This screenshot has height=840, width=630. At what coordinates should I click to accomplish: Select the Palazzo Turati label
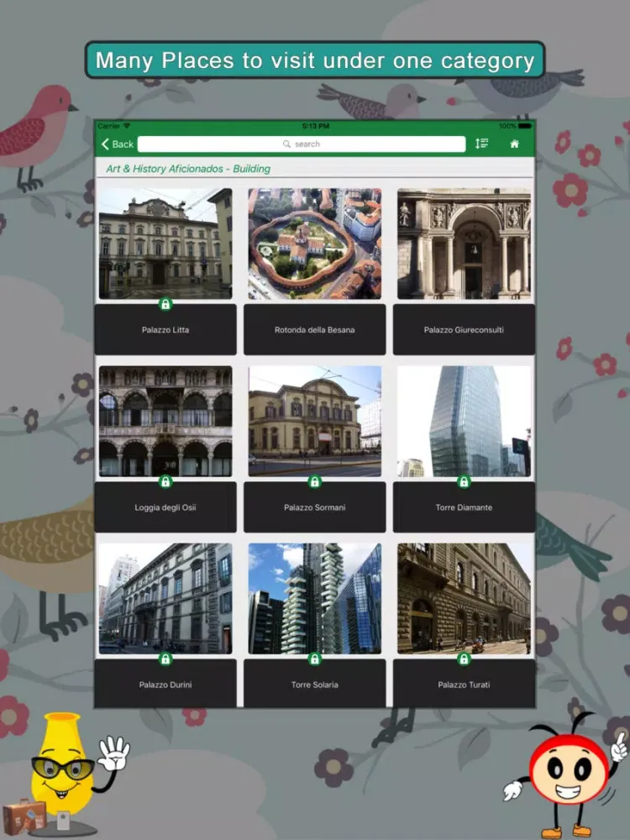click(x=464, y=684)
